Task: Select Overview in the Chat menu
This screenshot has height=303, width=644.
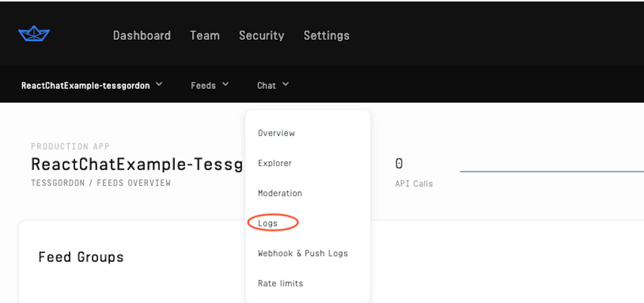Action: 276,133
